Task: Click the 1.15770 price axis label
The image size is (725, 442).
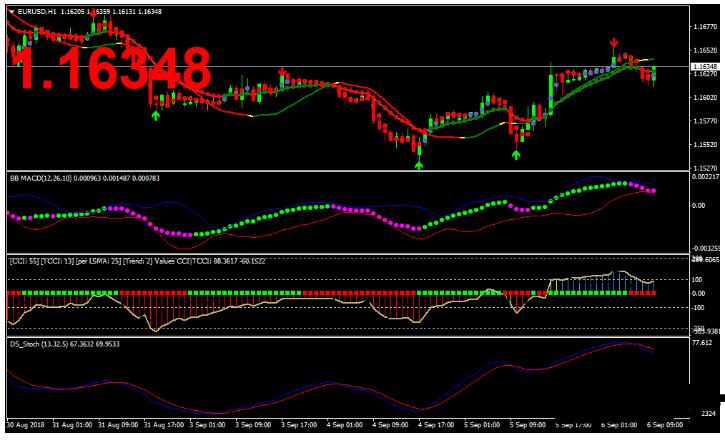Action: point(705,121)
